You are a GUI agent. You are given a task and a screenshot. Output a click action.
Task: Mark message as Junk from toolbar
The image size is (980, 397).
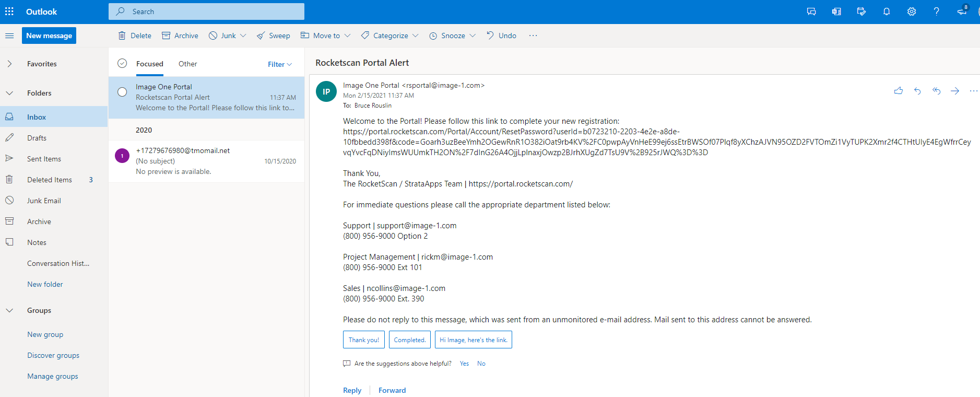click(x=222, y=36)
